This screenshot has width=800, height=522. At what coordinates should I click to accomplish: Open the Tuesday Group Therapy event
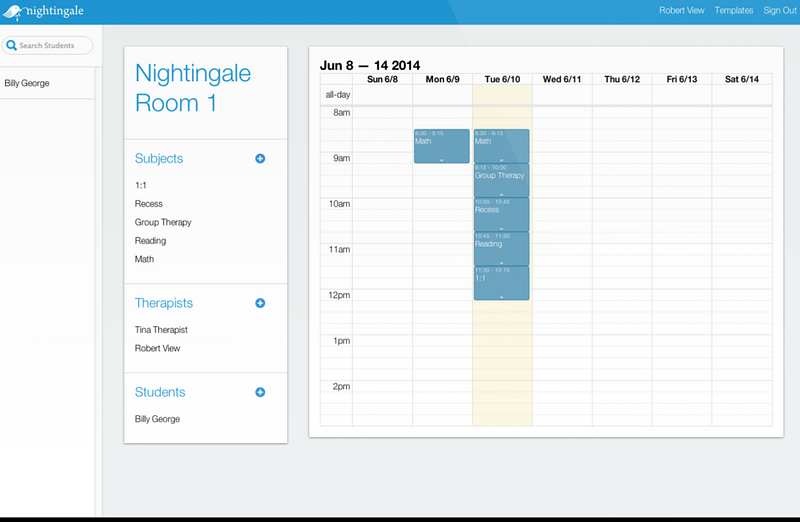pyautogui.click(x=502, y=180)
